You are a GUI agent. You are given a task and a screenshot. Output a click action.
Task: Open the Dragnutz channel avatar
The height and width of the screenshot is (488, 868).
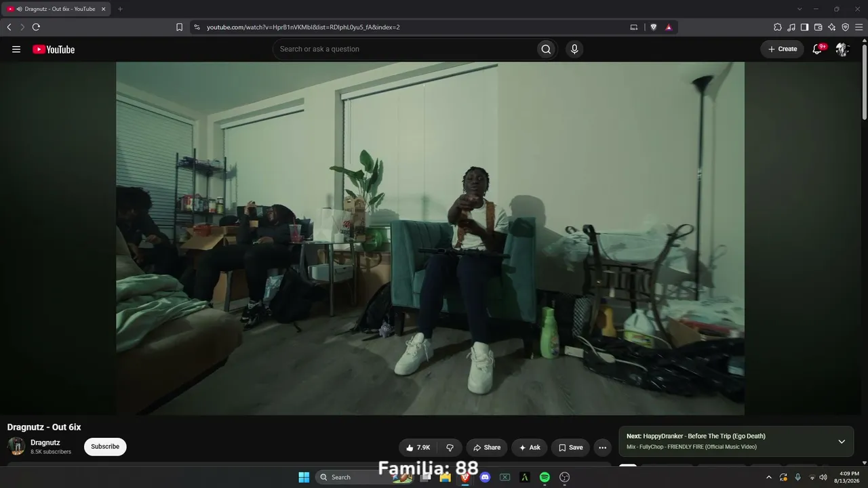coord(16,446)
